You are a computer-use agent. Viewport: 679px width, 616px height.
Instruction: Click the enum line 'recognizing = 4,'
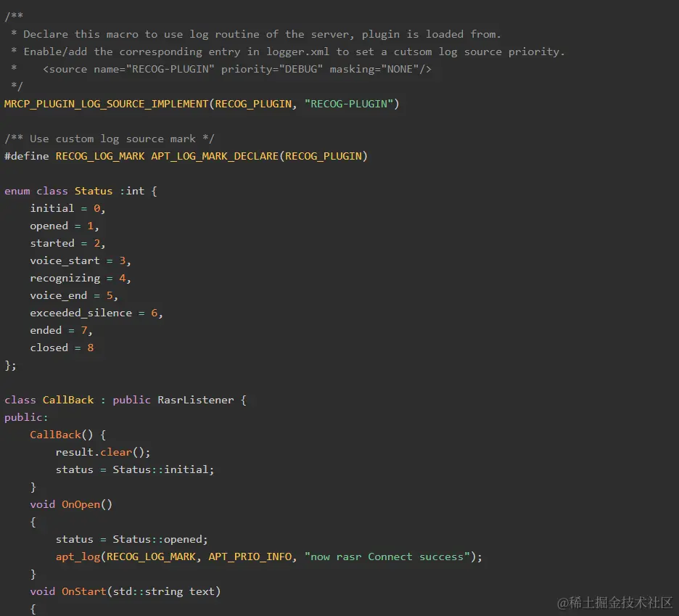coord(81,278)
